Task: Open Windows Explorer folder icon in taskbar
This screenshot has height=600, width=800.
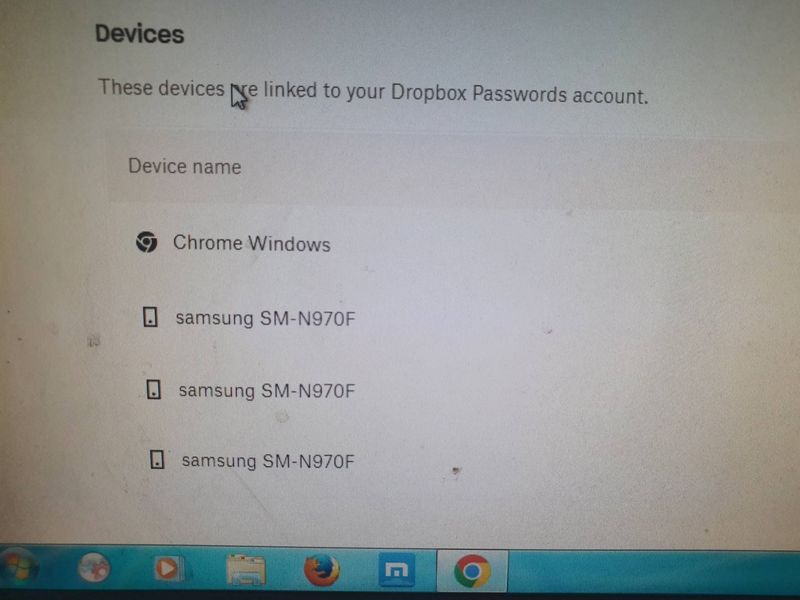Action: point(246,570)
